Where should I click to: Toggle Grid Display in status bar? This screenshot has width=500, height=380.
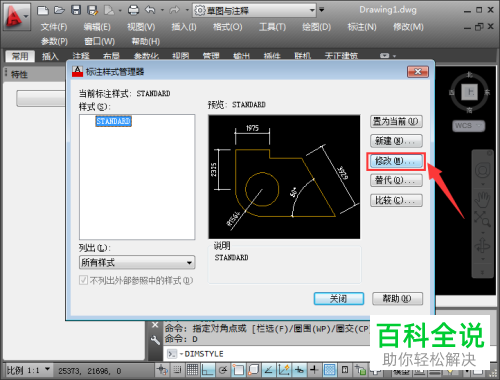[x=192, y=370]
